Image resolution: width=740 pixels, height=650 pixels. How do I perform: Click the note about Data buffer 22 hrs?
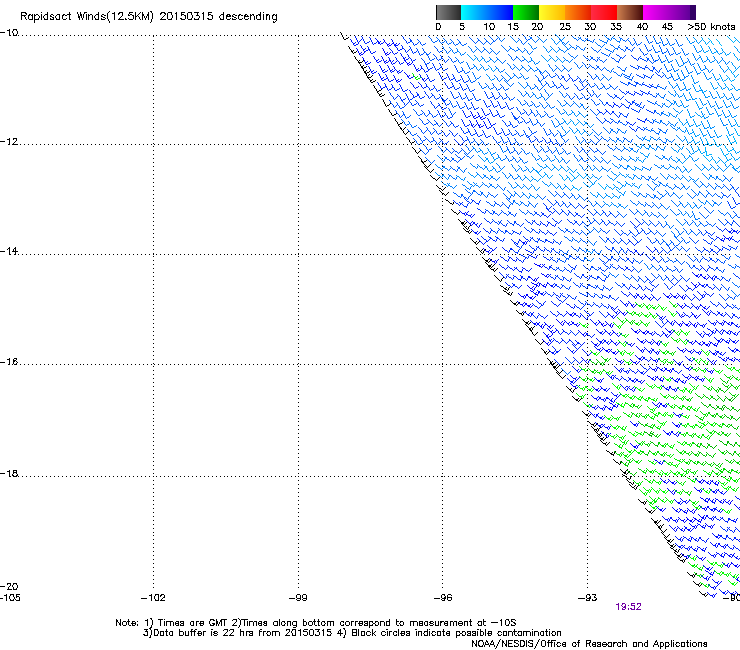[352, 633]
